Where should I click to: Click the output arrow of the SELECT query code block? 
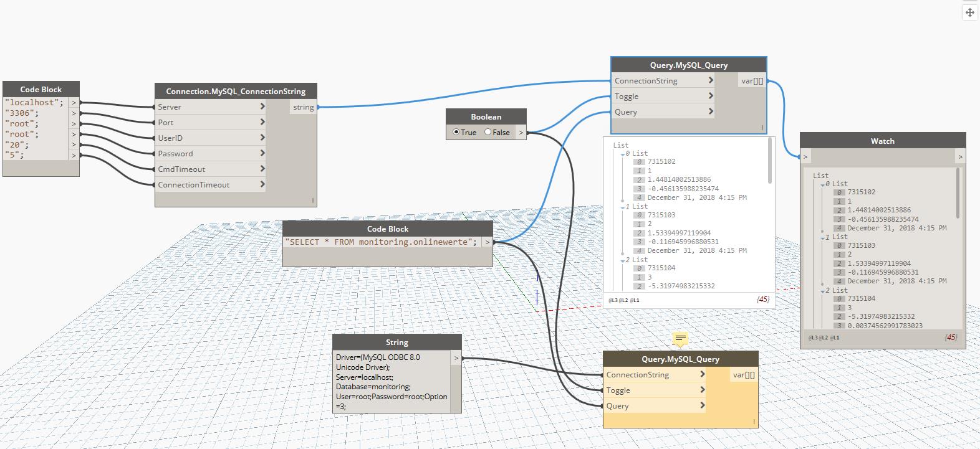click(x=488, y=242)
